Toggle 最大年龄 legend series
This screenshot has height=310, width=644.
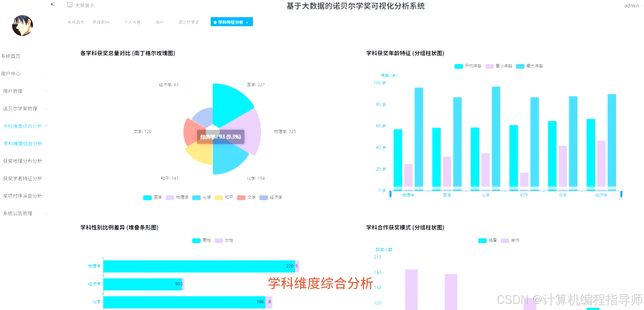coord(530,66)
